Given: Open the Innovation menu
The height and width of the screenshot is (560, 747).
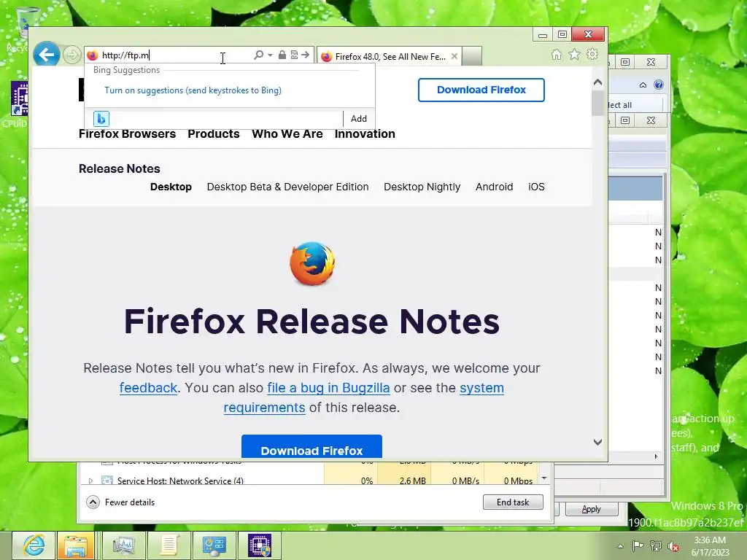Looking at the screenshot, I should coord(365,134).
